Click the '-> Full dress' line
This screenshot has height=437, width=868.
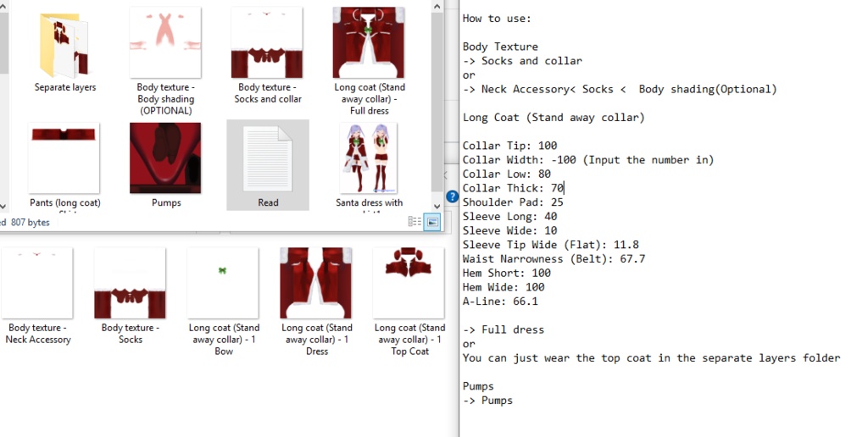(x=504, y=329)
